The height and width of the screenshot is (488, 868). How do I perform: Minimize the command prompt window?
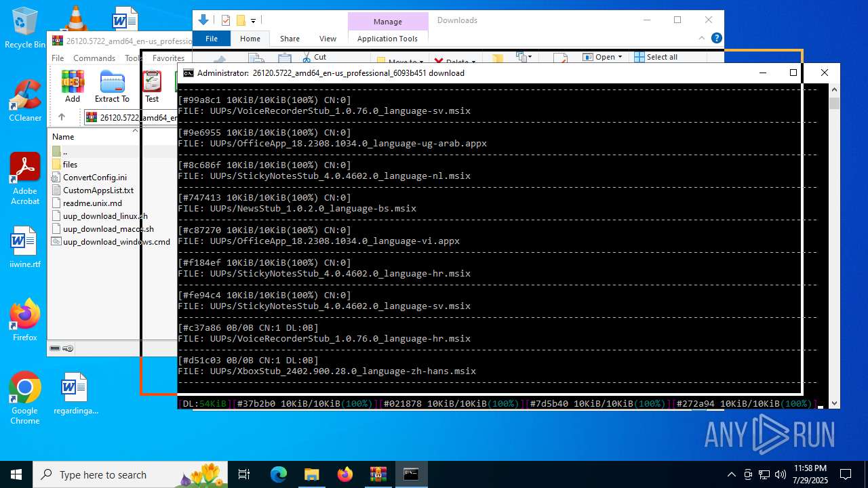763,73
